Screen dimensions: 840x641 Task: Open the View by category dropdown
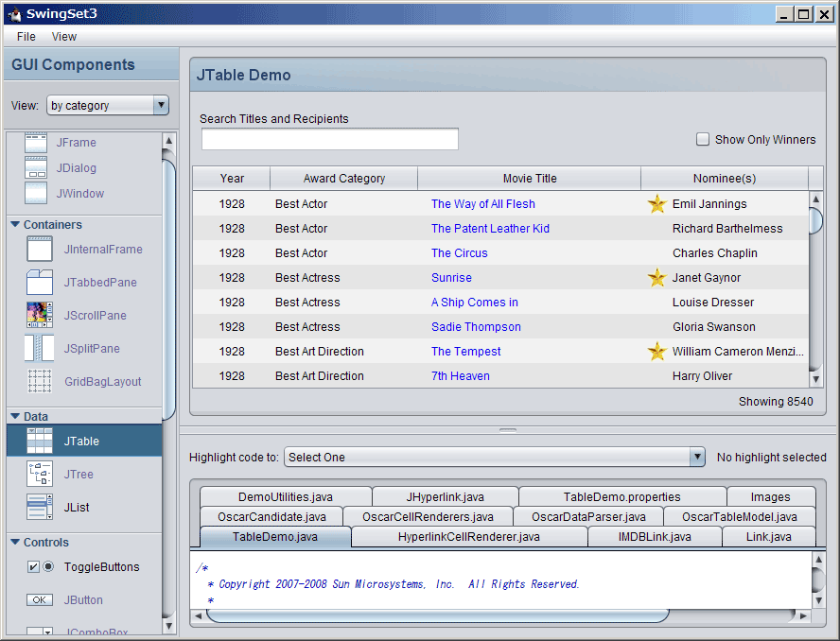coord(108,105)
